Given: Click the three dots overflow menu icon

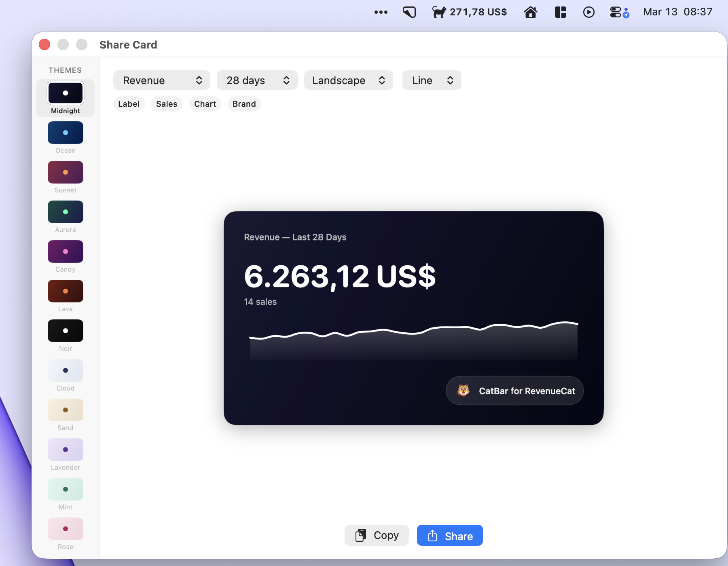Looking at the screenshot, I should pyautogui.click(x=381, y=12).
